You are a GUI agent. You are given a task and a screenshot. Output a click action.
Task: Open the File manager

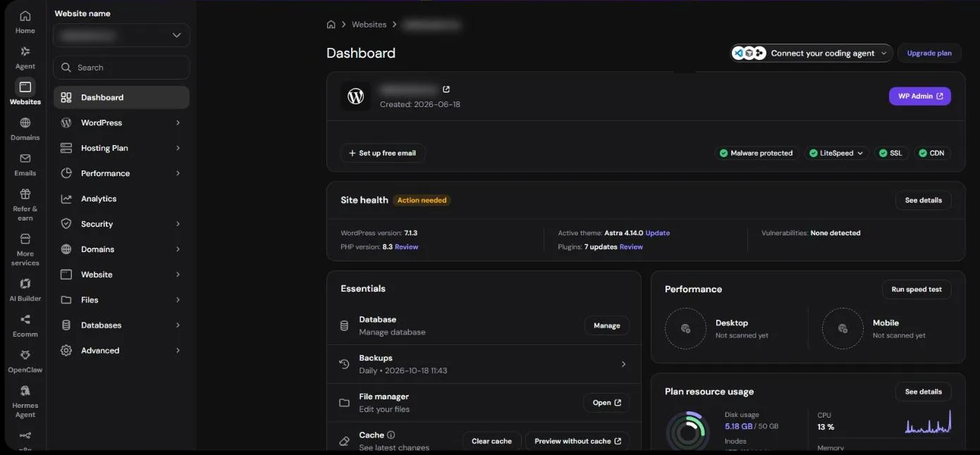(606, 403)
